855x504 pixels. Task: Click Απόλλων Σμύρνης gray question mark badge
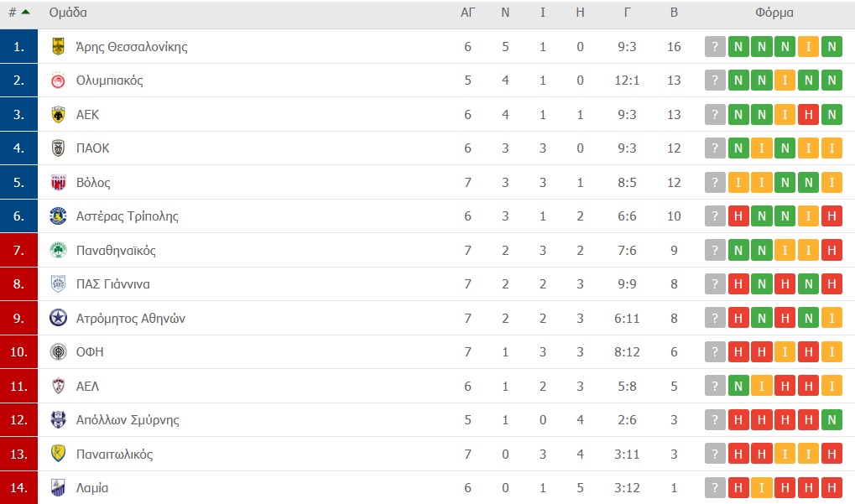[x=715, y=419]
